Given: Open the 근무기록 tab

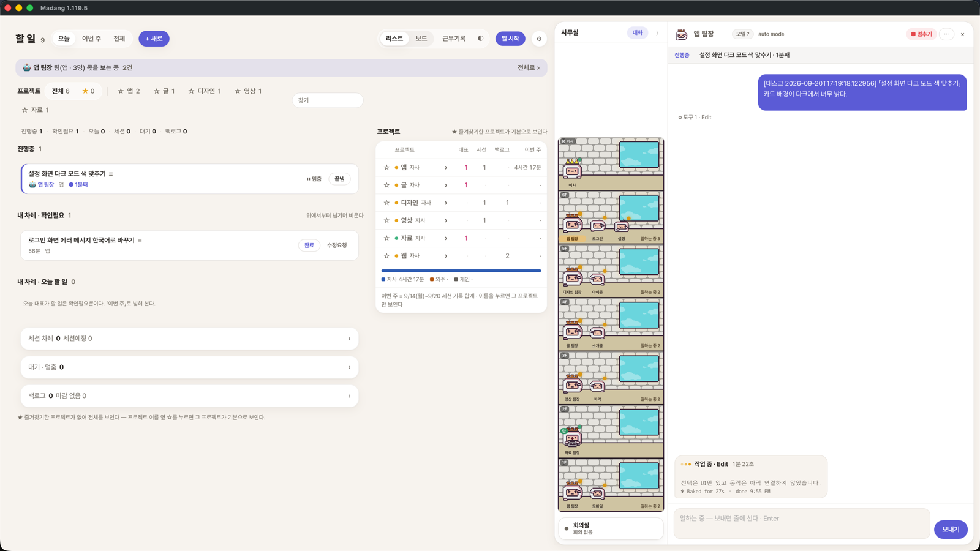Looking at the screenshot, I should pos(454,39).
